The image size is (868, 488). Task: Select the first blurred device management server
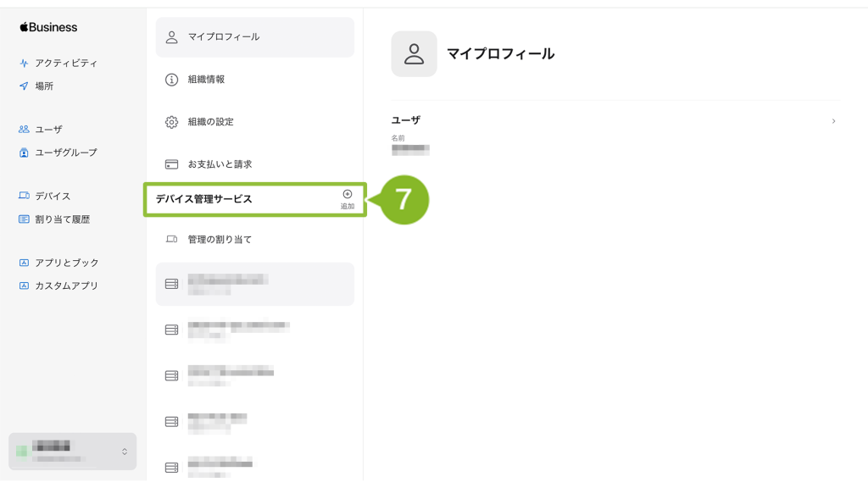pos(254,284)
